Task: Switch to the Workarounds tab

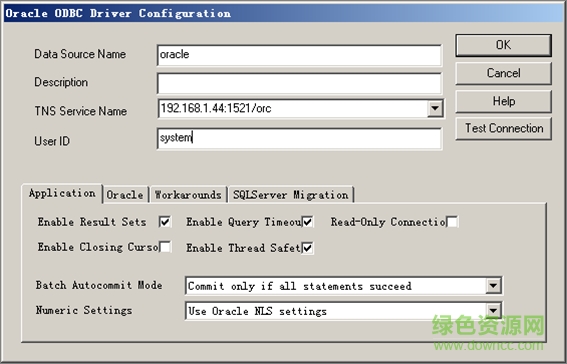Action: click(188, 195)
